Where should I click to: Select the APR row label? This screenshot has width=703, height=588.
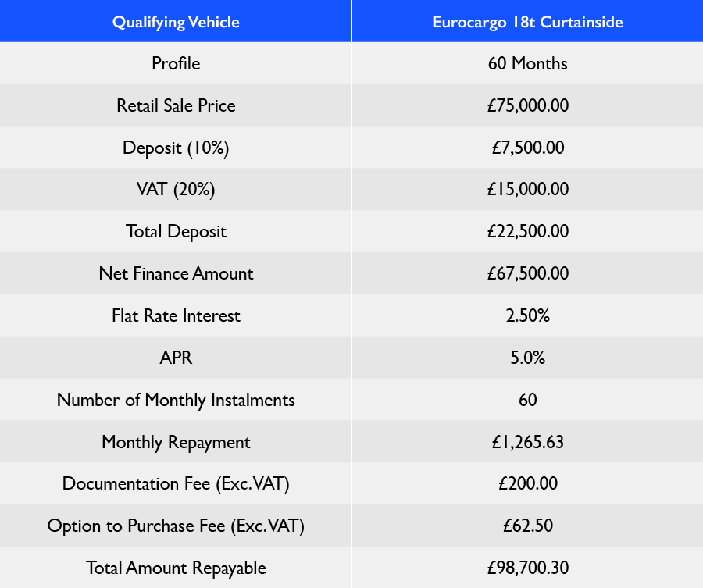pyautogui.click(x=176, y=358)
